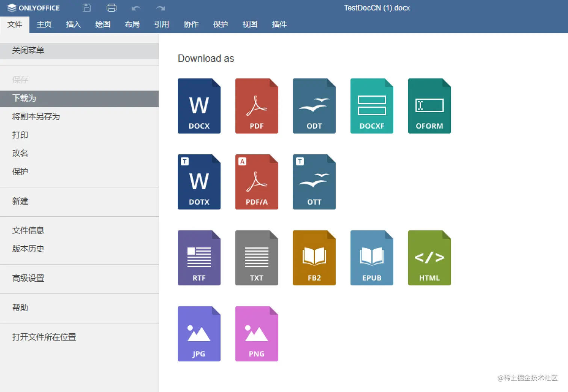Open the 布局 tab

click(x=132, y=24)
